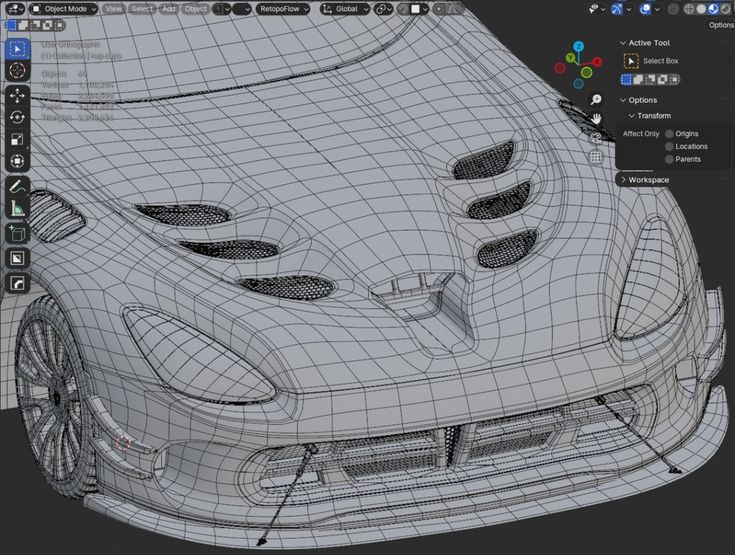Click the RetopoFlow button

point(279,8)
